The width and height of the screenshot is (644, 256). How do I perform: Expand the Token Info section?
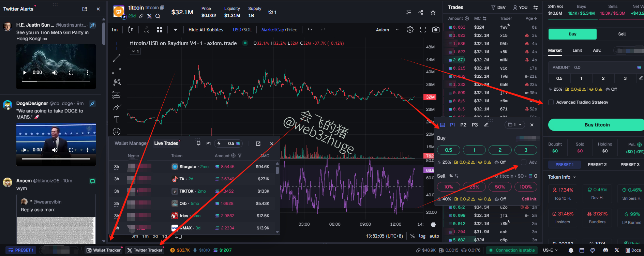click(x=562, y=177)
